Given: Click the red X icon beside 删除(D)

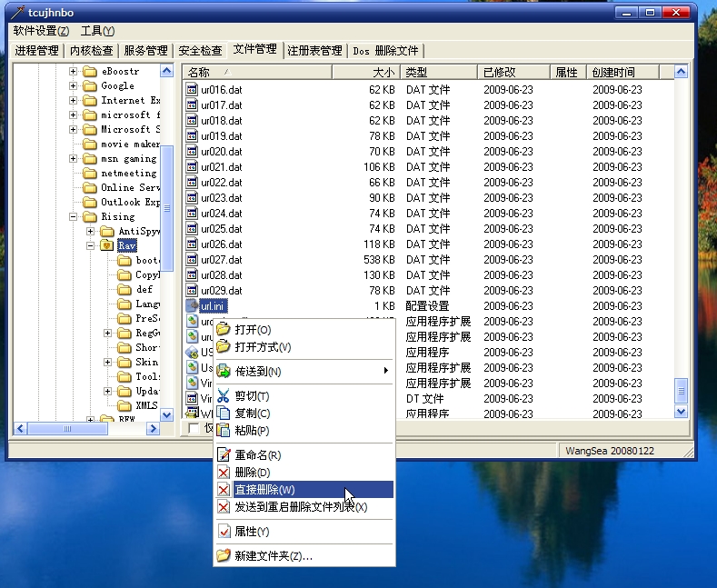Looking at the screenshot, I should point(224,473).
